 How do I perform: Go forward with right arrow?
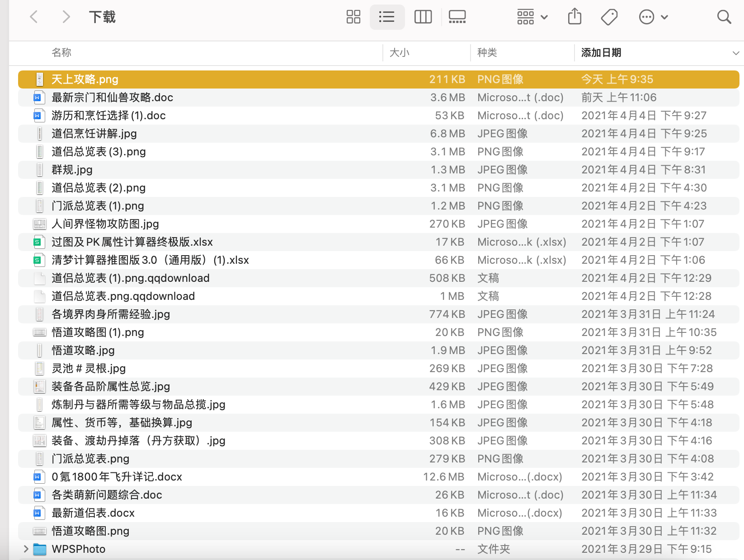pos(66,17)
